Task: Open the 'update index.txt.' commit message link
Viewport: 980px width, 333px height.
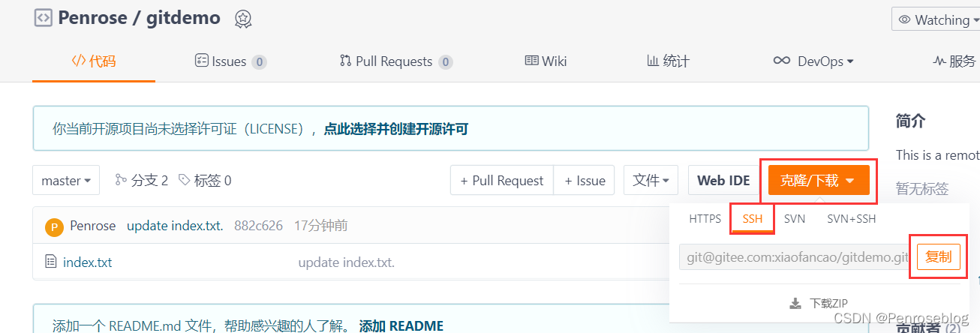Action: click(175, 226)
